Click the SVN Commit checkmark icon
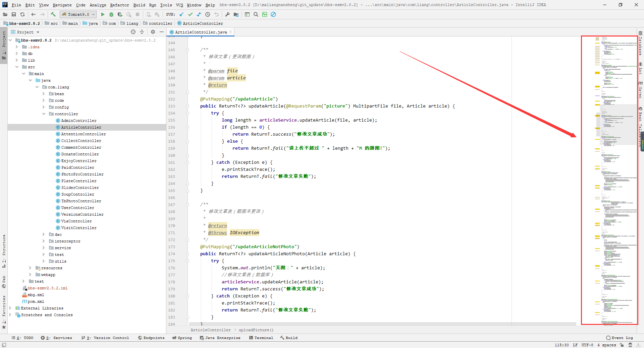The width and height of the screenshot is (644, 348). [190, 14]
